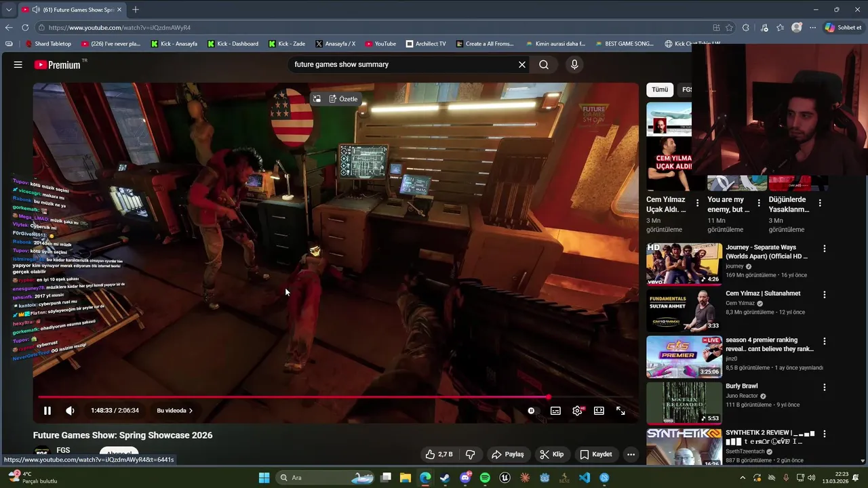
Task: Run search with the magnifier button
Action: pos(544,64)
